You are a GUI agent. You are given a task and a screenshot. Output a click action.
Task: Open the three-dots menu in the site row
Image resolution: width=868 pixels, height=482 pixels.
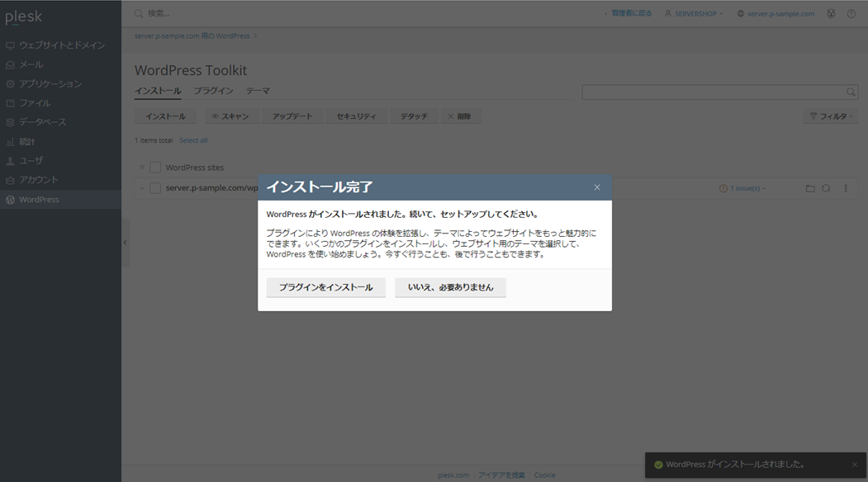point(846,188)
